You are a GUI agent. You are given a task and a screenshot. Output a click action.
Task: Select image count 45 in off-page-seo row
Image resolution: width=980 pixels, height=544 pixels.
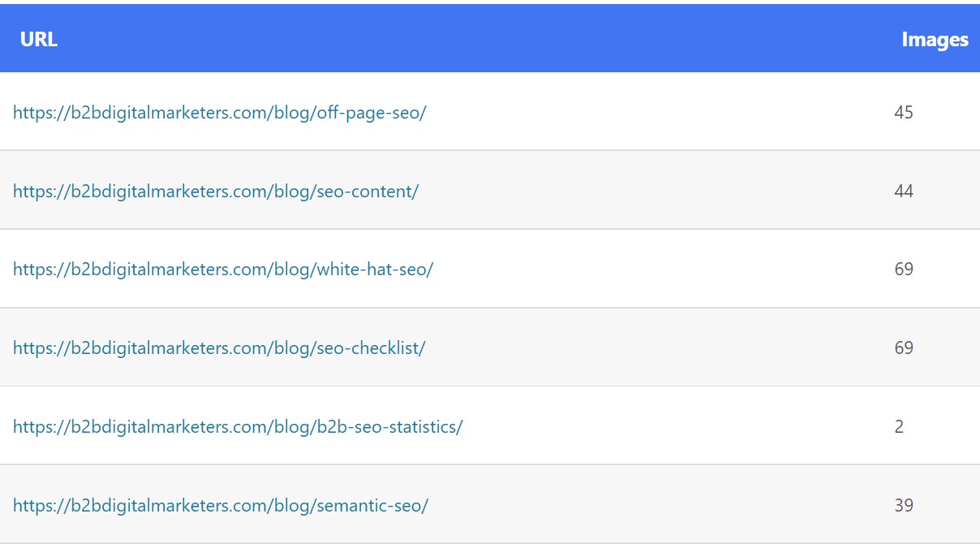click(904, 113)
